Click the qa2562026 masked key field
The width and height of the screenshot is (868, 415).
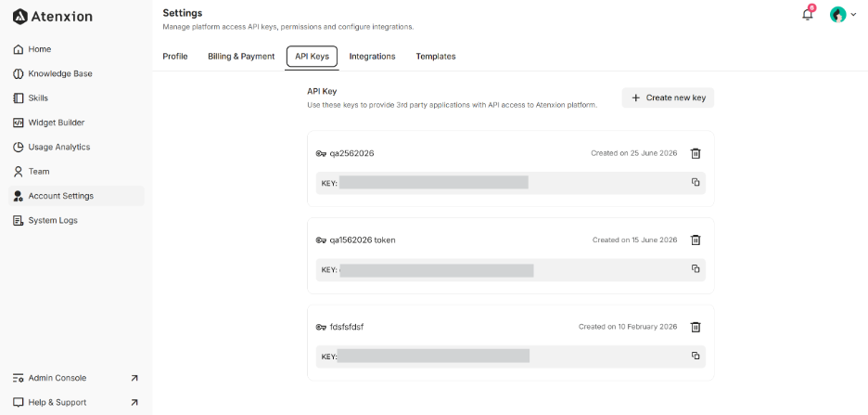click(511, 183)
